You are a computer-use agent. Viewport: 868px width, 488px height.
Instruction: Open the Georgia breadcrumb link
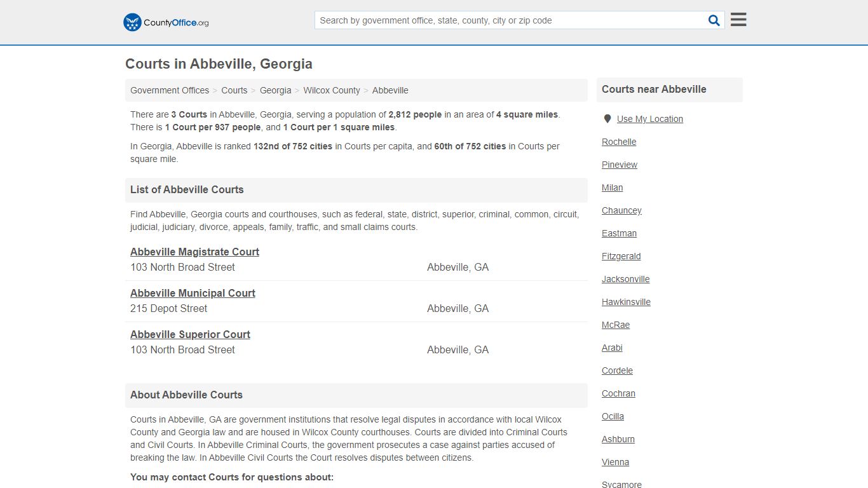[275, 90]
